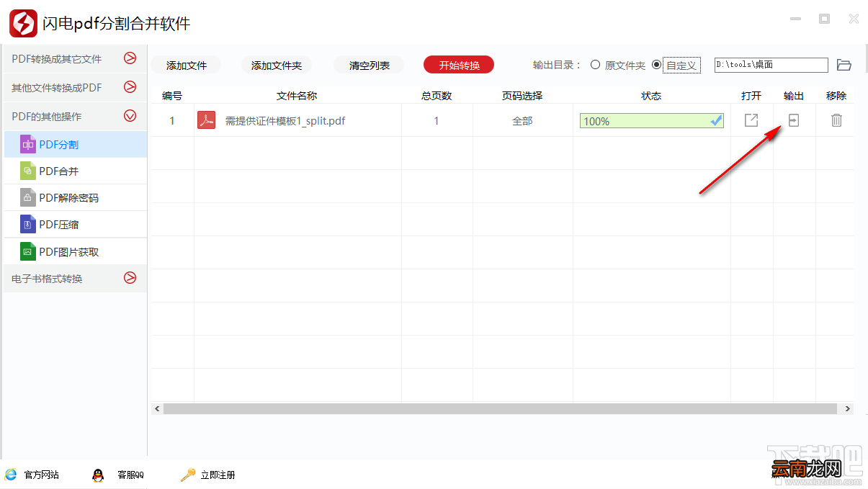
Task: Click the horizontal scrollbar thumb
Action: point(500,408)
